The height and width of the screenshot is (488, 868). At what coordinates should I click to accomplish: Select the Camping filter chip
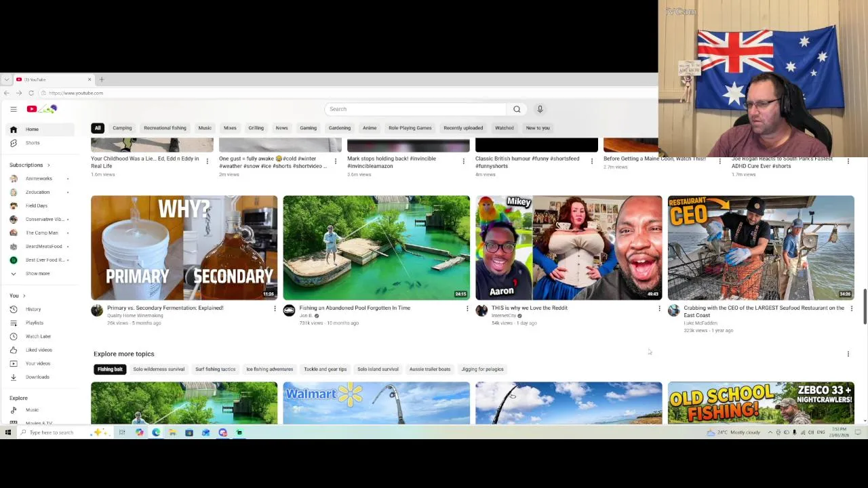[x=122, y=128]
